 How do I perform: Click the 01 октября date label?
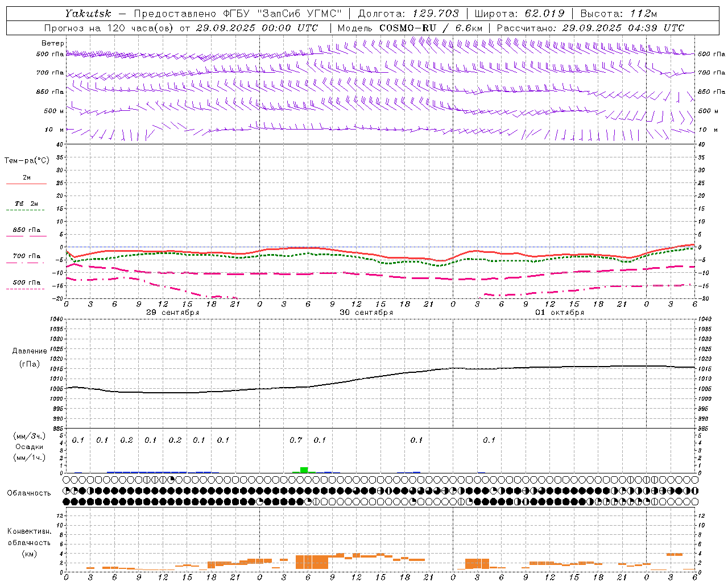click(x=560, y=313)
